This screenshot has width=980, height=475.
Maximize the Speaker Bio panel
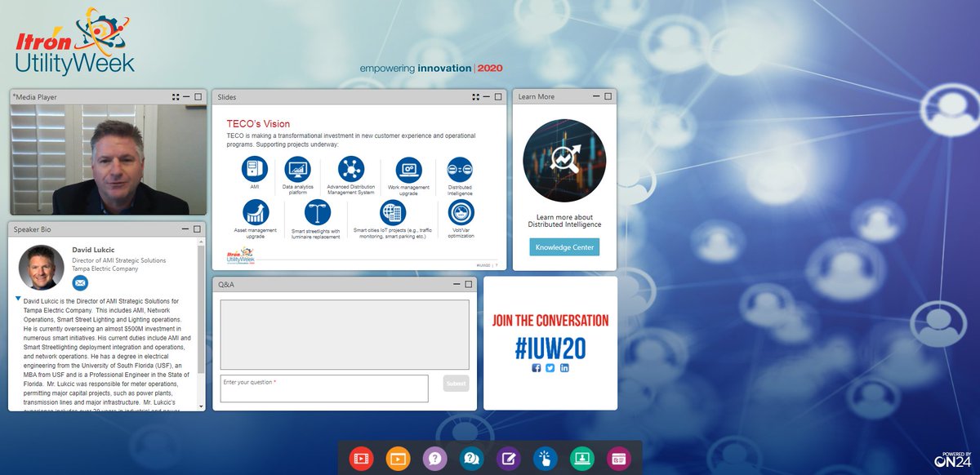pyautogui.click(x=198, y=229)
